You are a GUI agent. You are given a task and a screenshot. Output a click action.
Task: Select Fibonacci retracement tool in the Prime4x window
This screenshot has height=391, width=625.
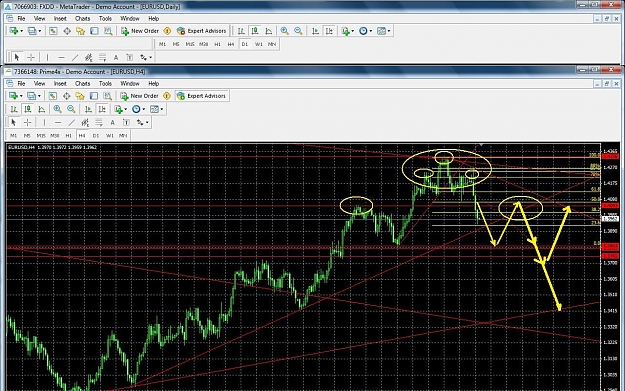98,122
